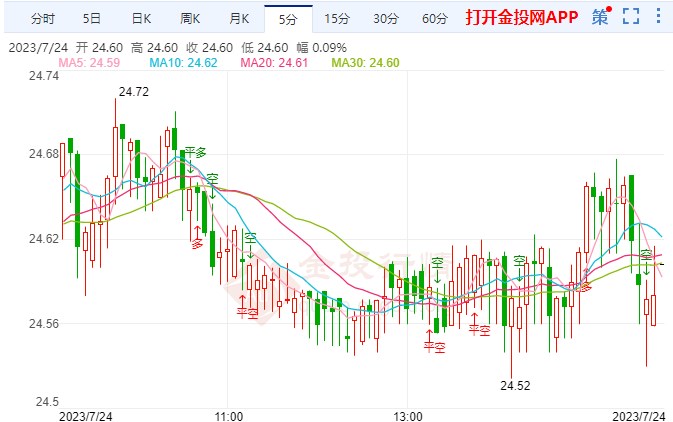Open the 60分 interval tab
This screenshot has width=673, height=422.
tap(435, 18)
